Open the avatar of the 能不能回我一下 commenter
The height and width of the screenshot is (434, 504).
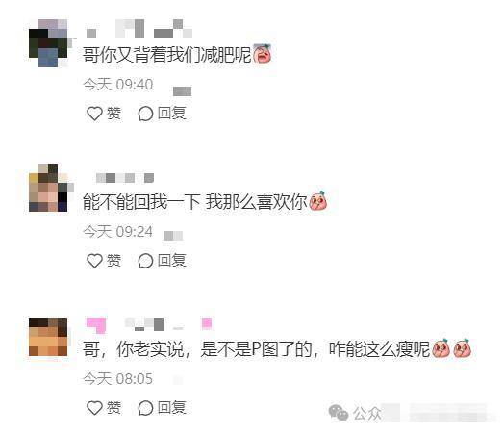click(49, 188)
